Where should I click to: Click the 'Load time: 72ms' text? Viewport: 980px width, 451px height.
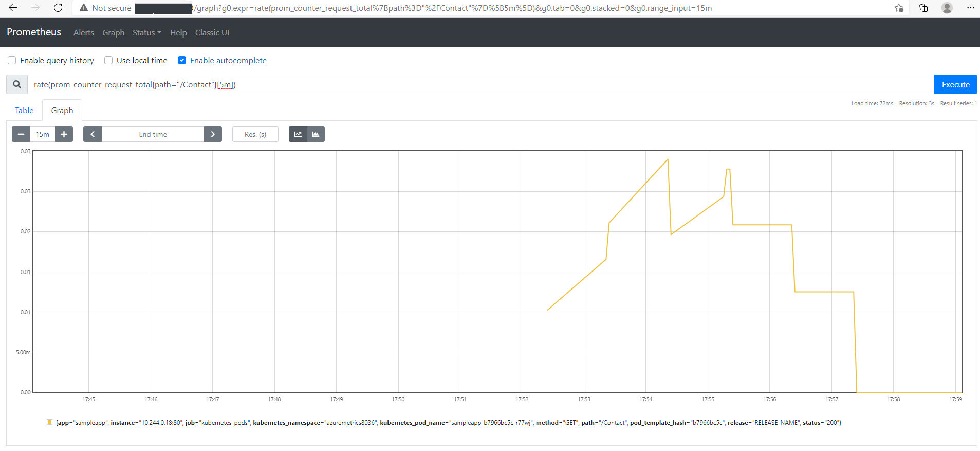click(872, 103)
